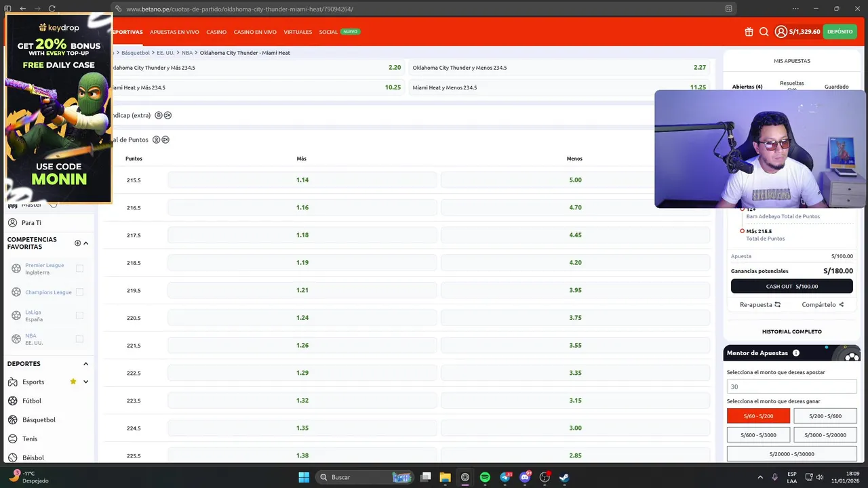Click the info icon beside Mentor de Apuestas
Viewport: 868px width, 488px height.
(x=796, y=353)
